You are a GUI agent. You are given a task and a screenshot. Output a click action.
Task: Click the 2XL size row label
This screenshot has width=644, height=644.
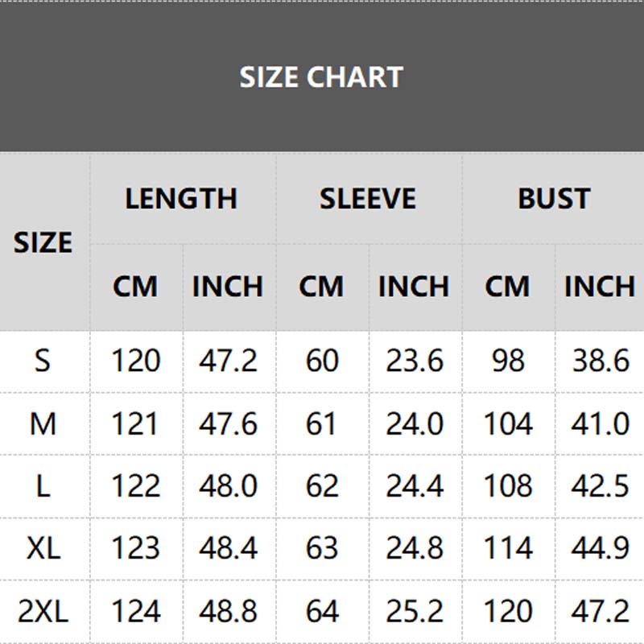tap(43, 612)
